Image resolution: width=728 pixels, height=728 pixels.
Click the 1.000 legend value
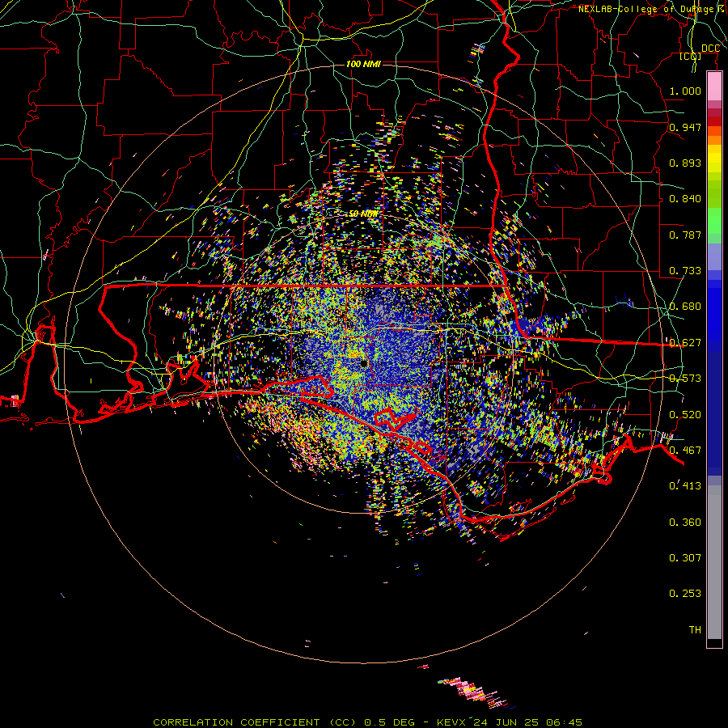click(685, 91)
